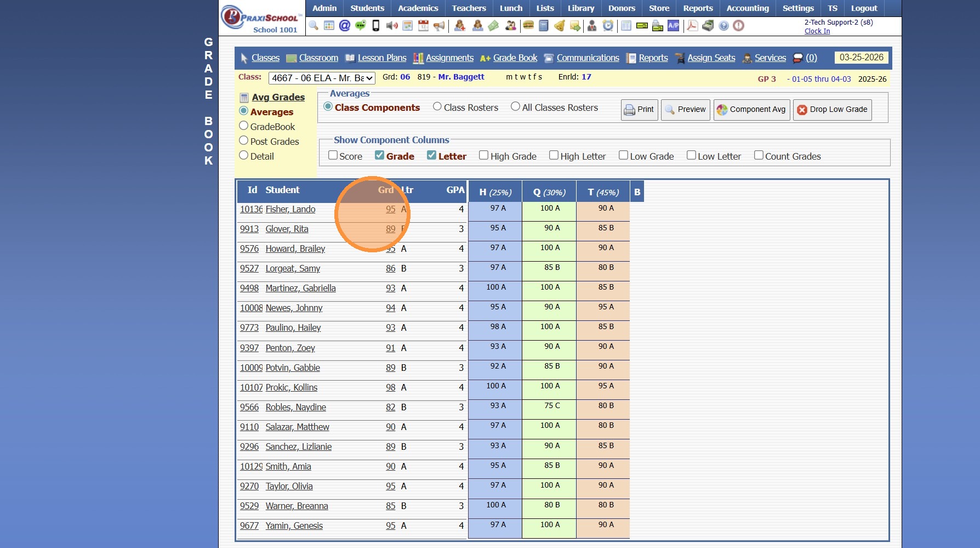Click the speaker sound icon
Image resolution: width=980 pixels, height=548 pixels.
(x=392, y=26)
